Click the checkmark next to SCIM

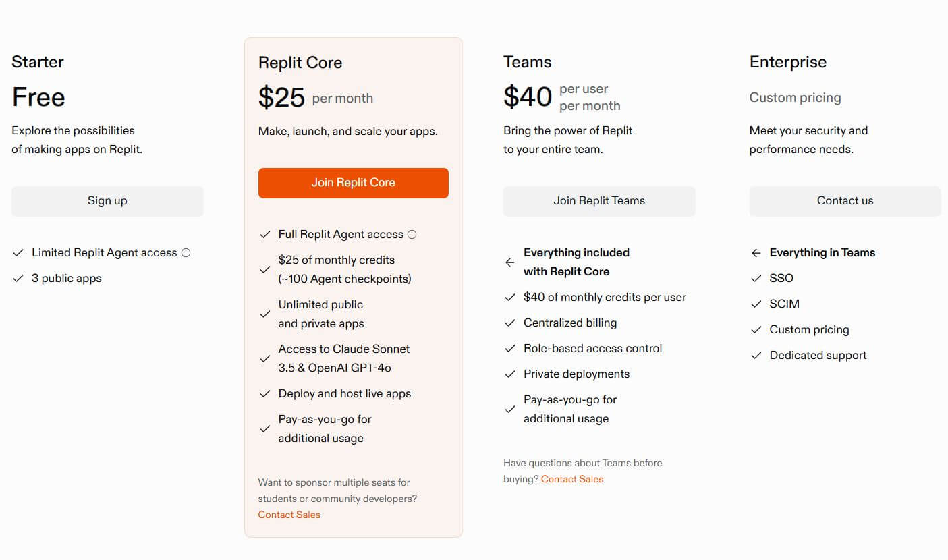[x=756, y=304]
